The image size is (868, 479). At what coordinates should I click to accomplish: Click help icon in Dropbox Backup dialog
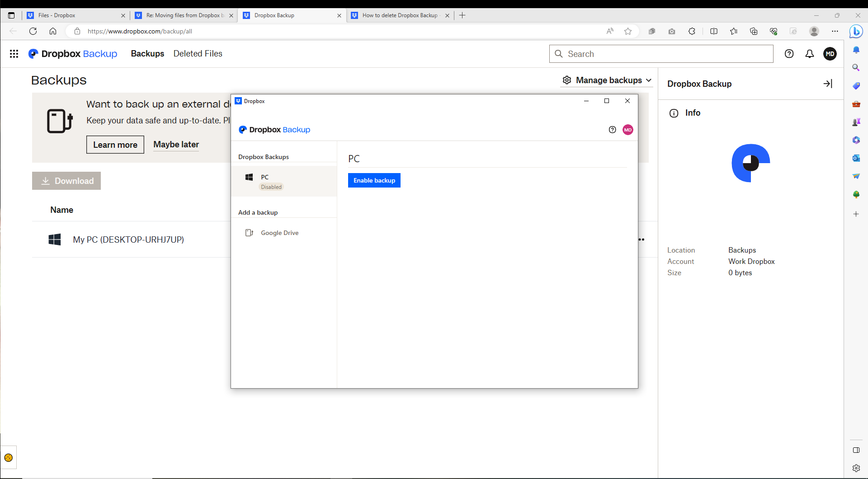pyautogui.click(x=612, y=130)
